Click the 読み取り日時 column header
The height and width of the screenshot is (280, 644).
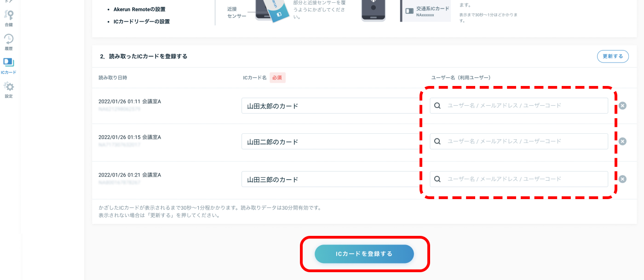[x=113, y=78]
